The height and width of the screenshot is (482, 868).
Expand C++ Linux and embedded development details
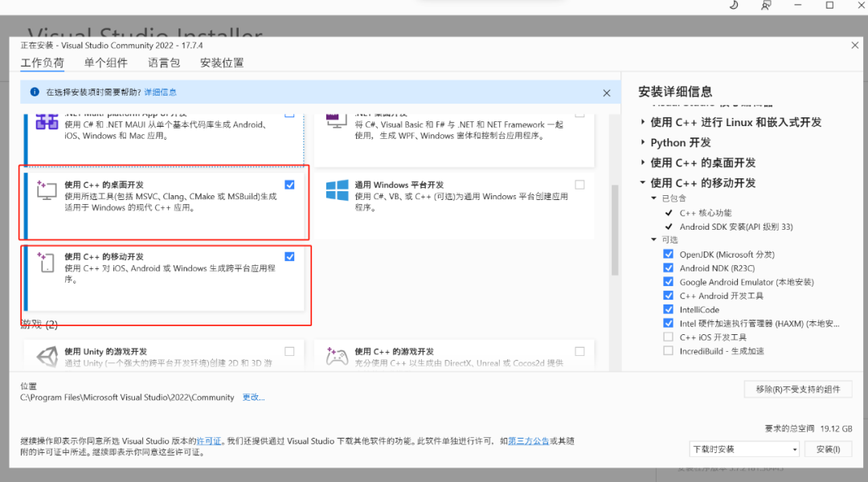pos(643,122)
